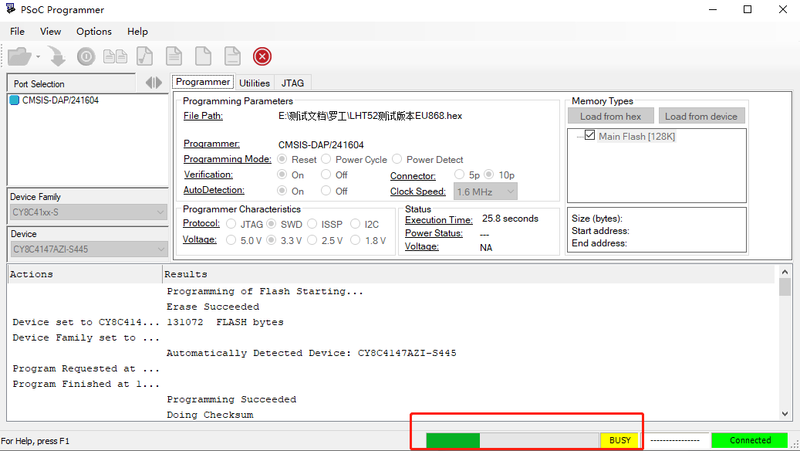Select JTAG protocol

click(x=231, y=224)
